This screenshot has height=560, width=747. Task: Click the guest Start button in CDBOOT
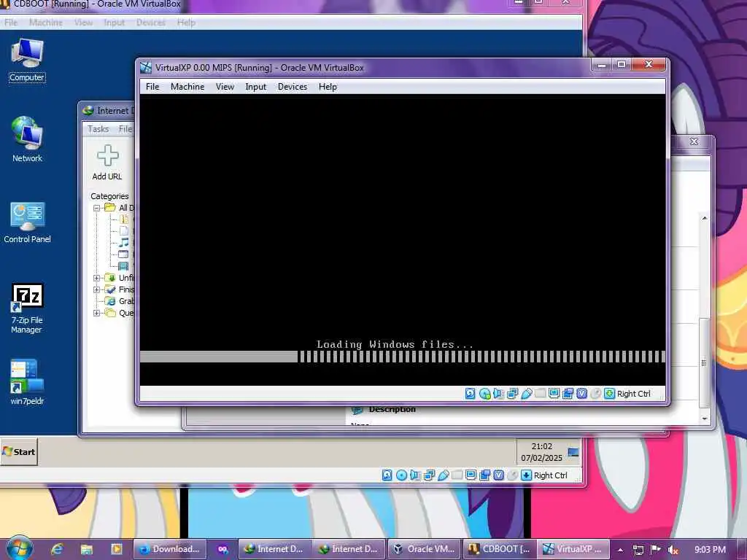coord(18,451)
